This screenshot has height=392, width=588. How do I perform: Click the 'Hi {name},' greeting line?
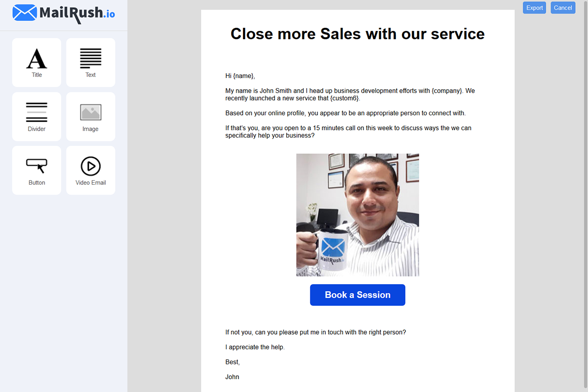[240, 76]
